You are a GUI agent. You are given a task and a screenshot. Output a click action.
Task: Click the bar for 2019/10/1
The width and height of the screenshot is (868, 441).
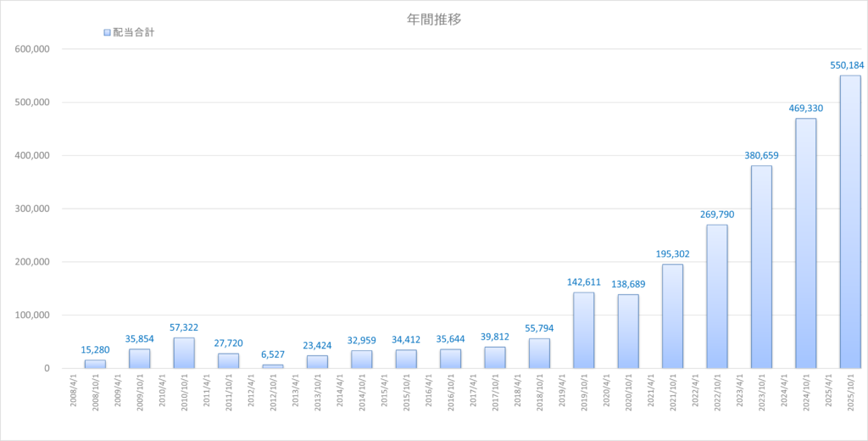[583, 331]
